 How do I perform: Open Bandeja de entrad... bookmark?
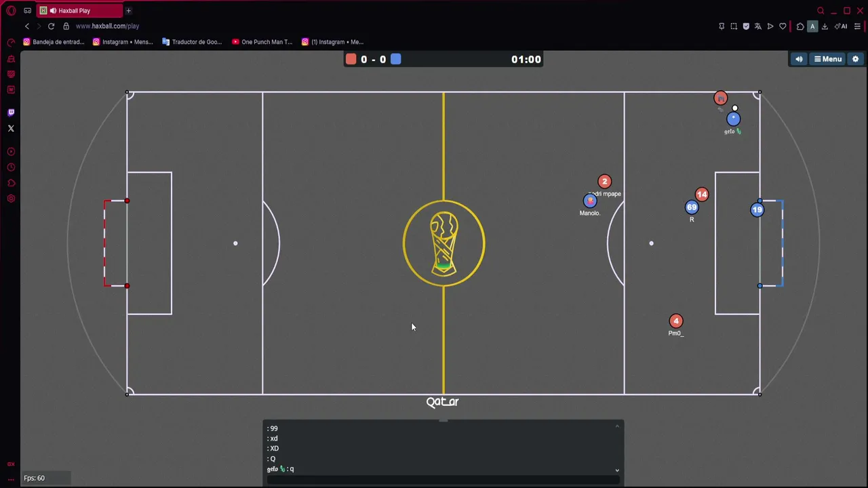54,42
